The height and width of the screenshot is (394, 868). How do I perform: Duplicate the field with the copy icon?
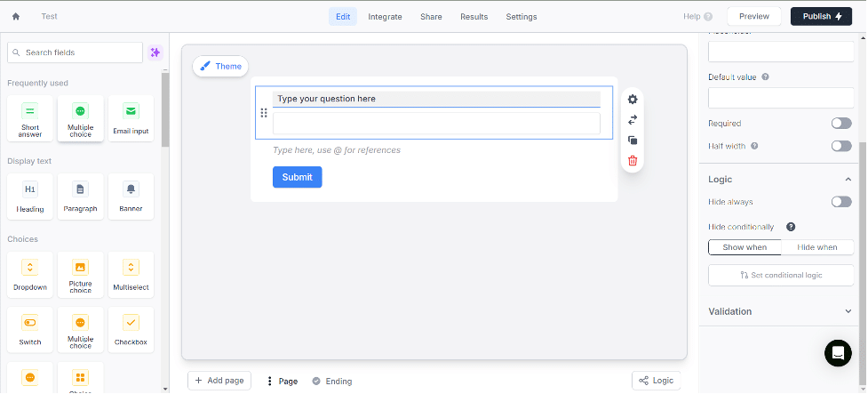633,141
